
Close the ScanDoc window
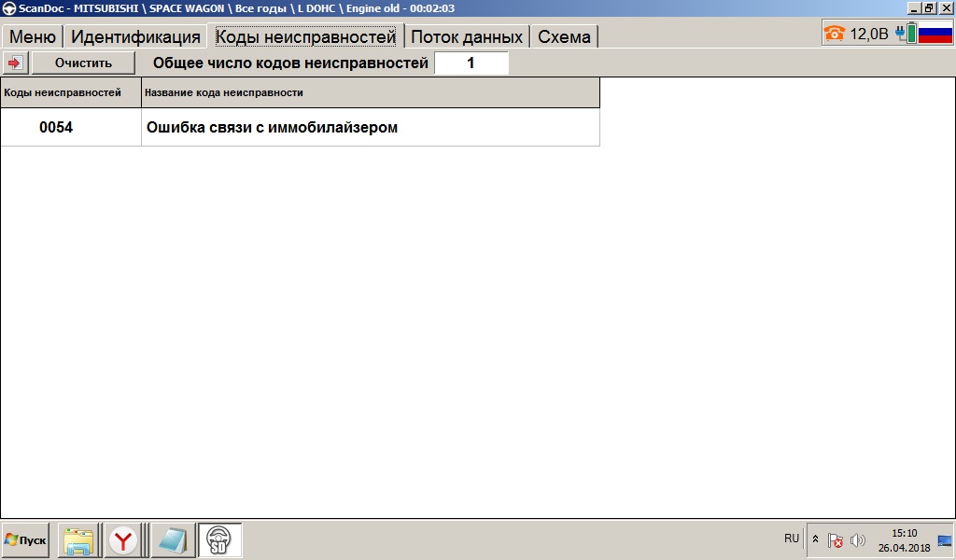tap(946, 8)
